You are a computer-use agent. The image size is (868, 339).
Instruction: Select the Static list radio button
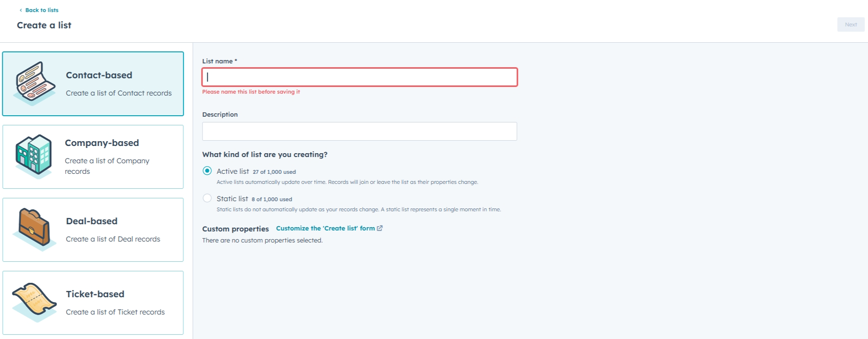coord(207,198)
